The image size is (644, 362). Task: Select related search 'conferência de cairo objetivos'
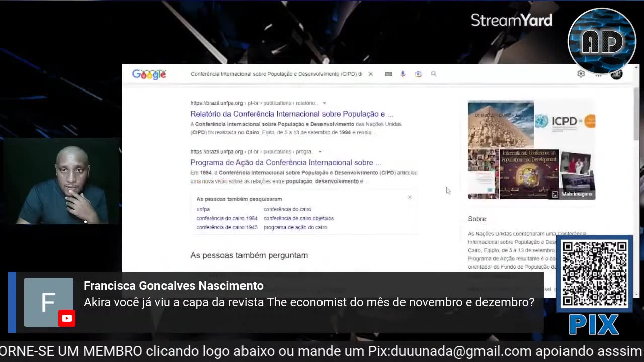pos(298,218)
